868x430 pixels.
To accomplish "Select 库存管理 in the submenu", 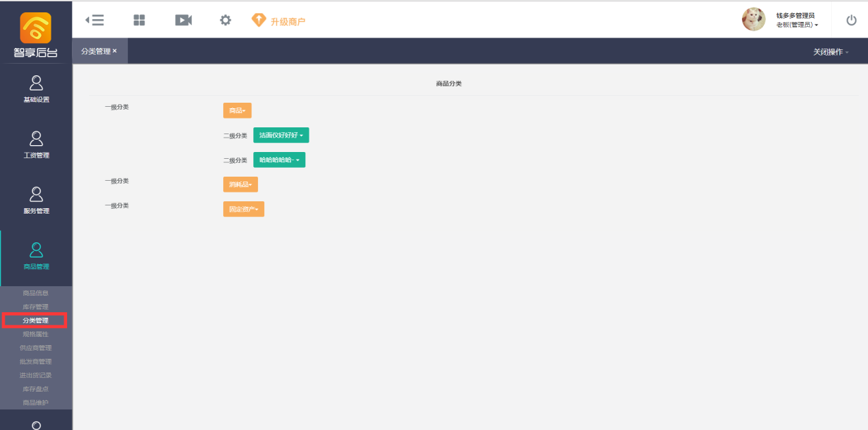I will 36,307.
